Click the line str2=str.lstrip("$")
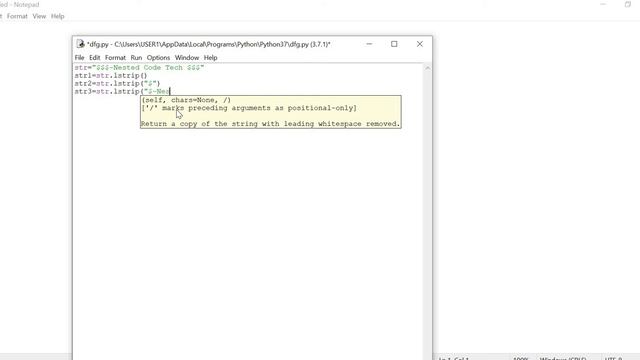Screen dimensions: 640x360 (117, 84)
